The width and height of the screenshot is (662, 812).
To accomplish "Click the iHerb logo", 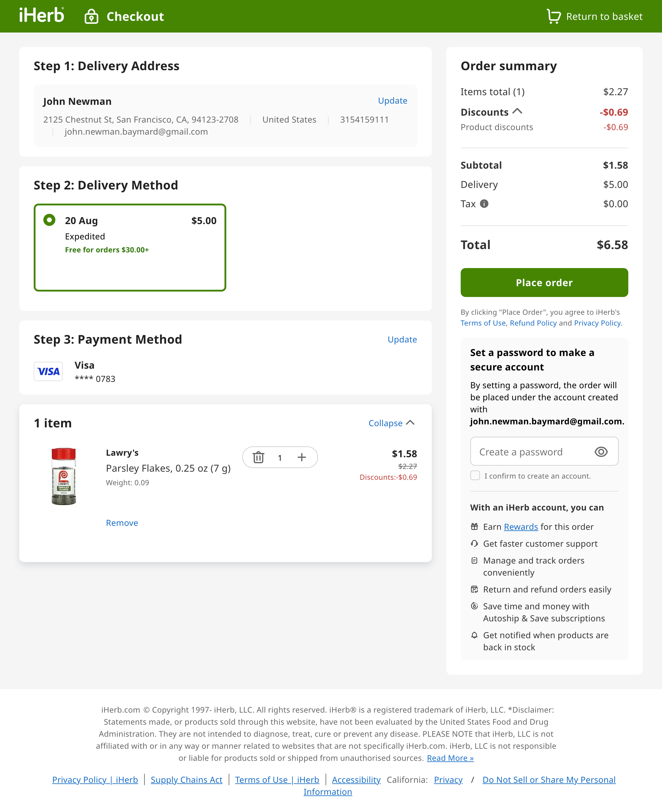I will (x=42, y=15).
